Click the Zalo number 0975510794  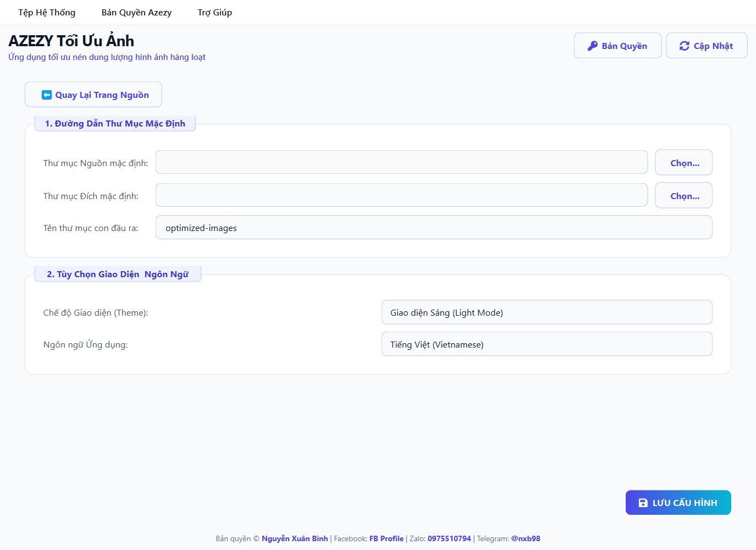click(x=449, y=538)
